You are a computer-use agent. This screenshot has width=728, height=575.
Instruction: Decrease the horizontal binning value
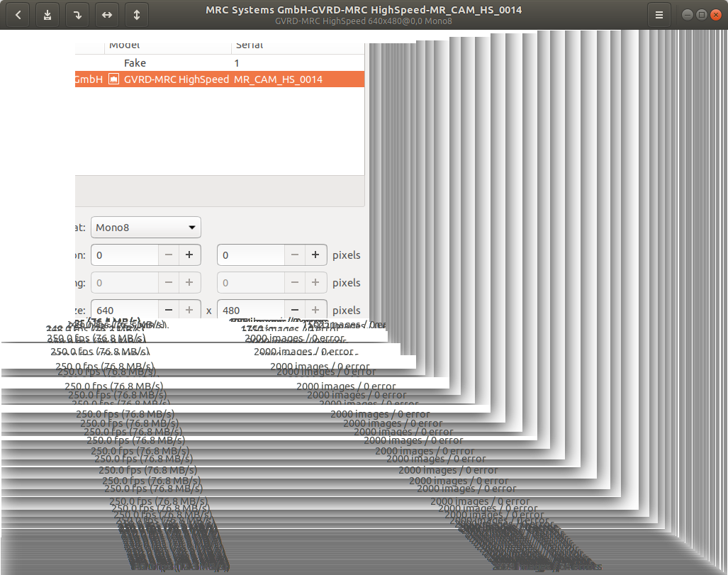click(x=169, y=282)
